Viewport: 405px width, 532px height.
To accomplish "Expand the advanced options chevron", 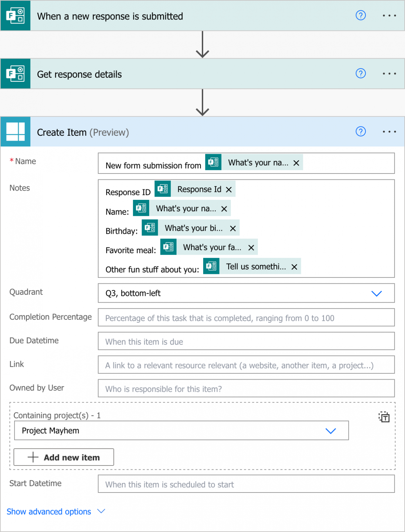I will (x=101, y=511).
